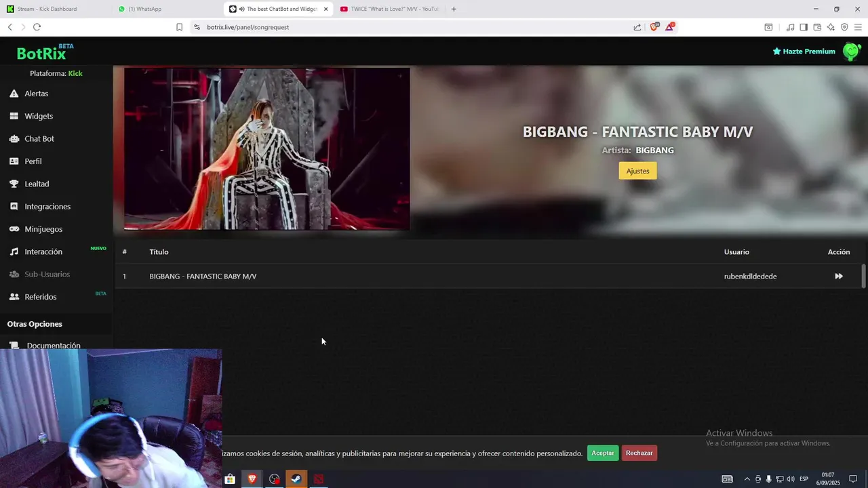Image resolution: width=868 pixels, height=488 pixels.
Task: Select the BIGBANG - FANTASTIC BABY M/V row title
Action: coord(203,277)
